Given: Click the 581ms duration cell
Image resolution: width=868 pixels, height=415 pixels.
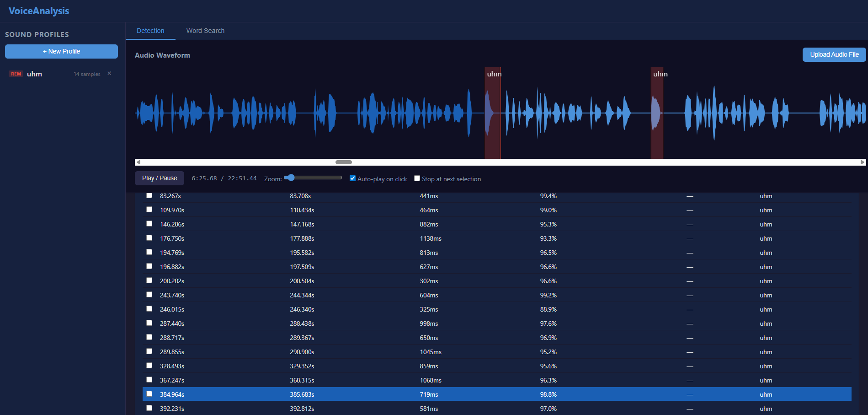Looking at the screenshot, I should pyautogui.click(x=429, y=409).
